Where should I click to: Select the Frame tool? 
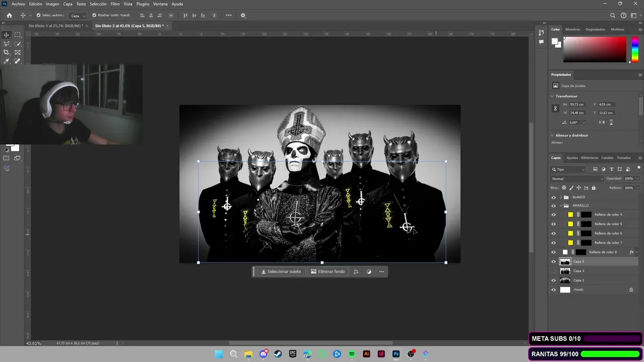click(x=18, y=52)
